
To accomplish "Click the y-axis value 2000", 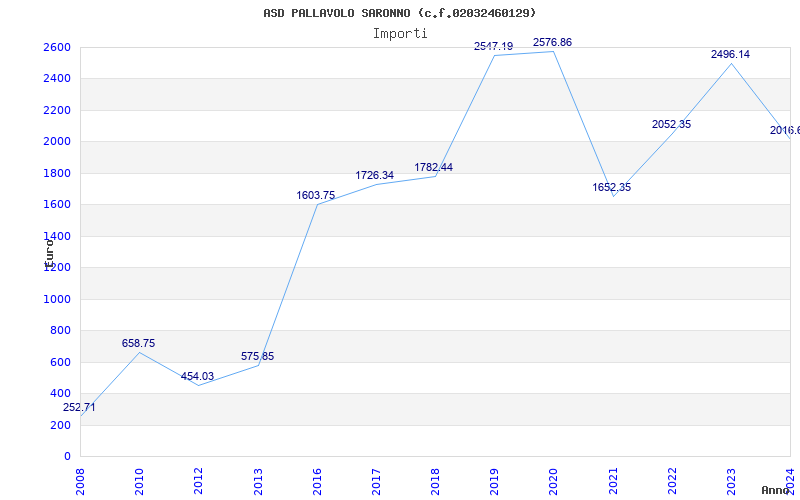I will [x=57, y=142].
